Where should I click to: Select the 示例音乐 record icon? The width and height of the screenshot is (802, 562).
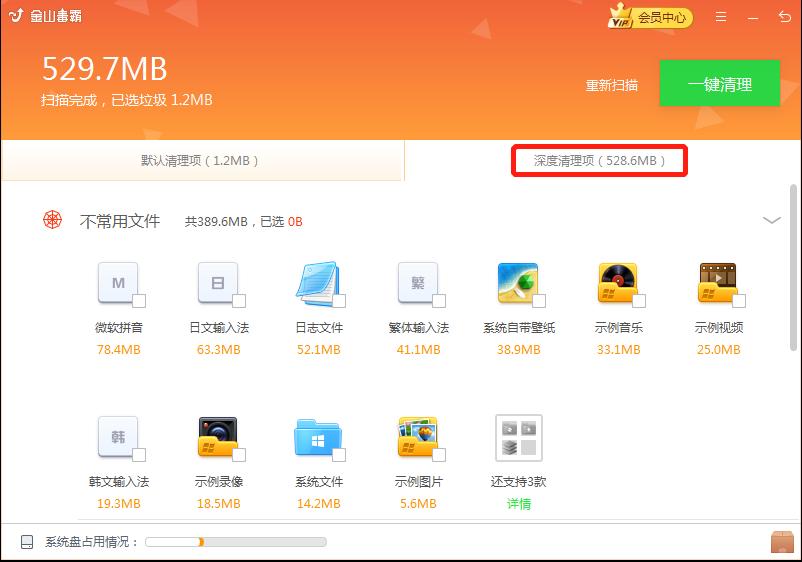coord(618,282)
